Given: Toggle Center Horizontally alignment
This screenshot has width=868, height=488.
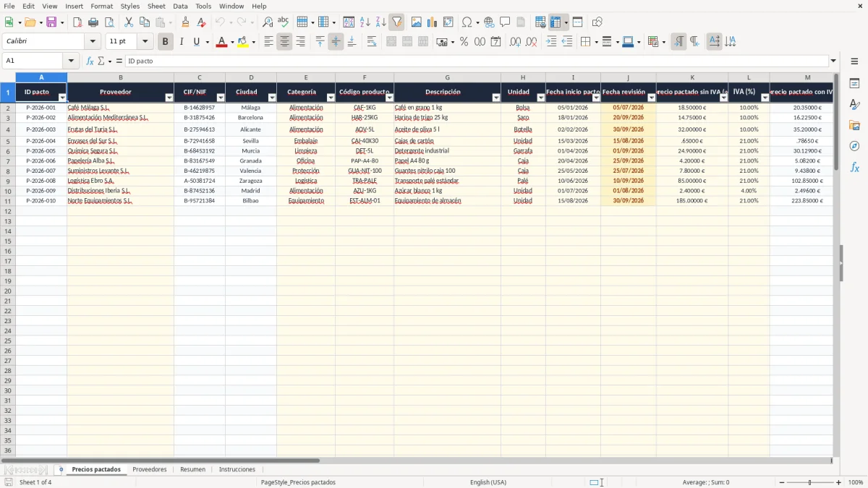Looking at the screenshot, I should point(284,42).
